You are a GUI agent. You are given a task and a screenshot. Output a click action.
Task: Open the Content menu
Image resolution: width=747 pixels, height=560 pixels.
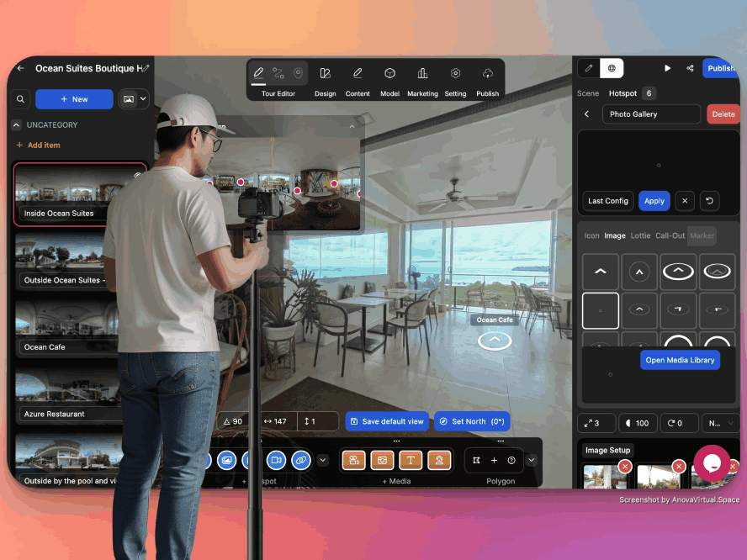[358, 81]
